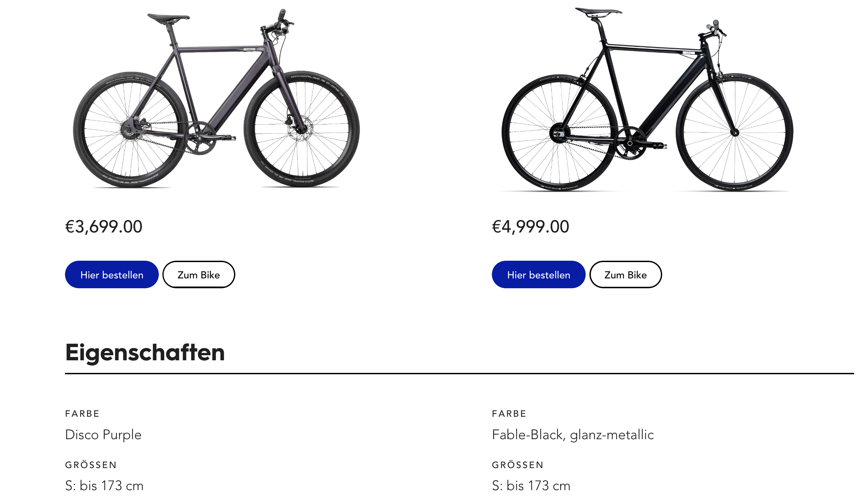
Task: Click the FARBE label above Fable-Black
Action: pos(509,414)
